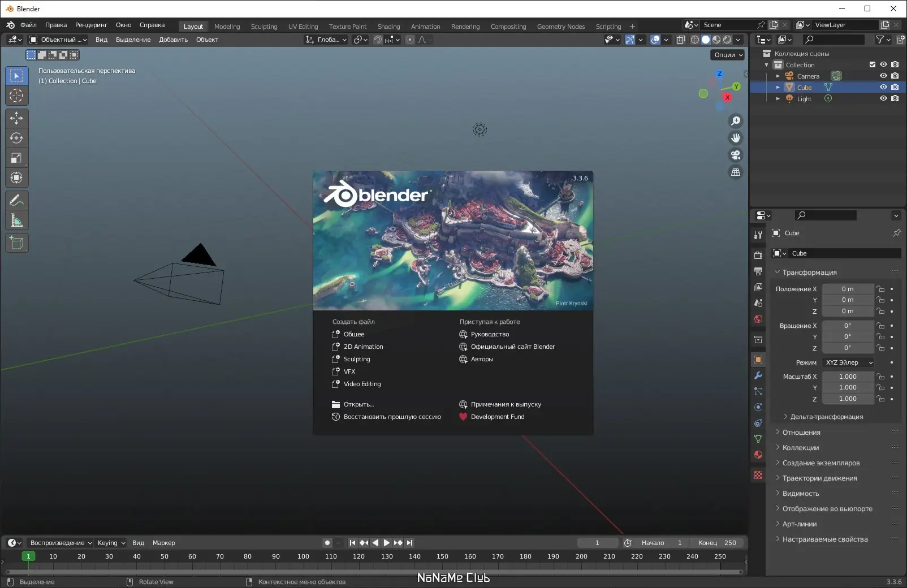
Task: Click the Scale X value slider field
Action: pos(848,377)
